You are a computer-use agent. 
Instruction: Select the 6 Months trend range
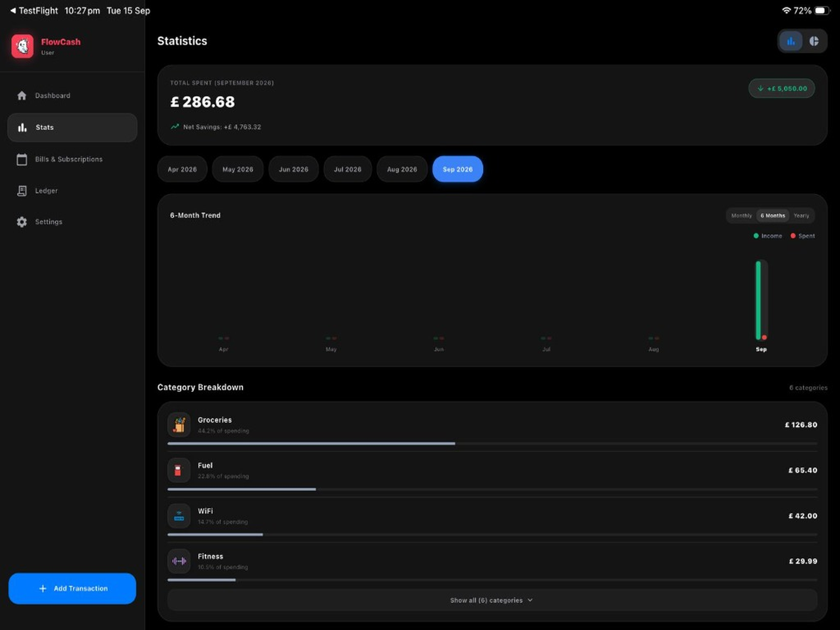[x=773, y=216]
